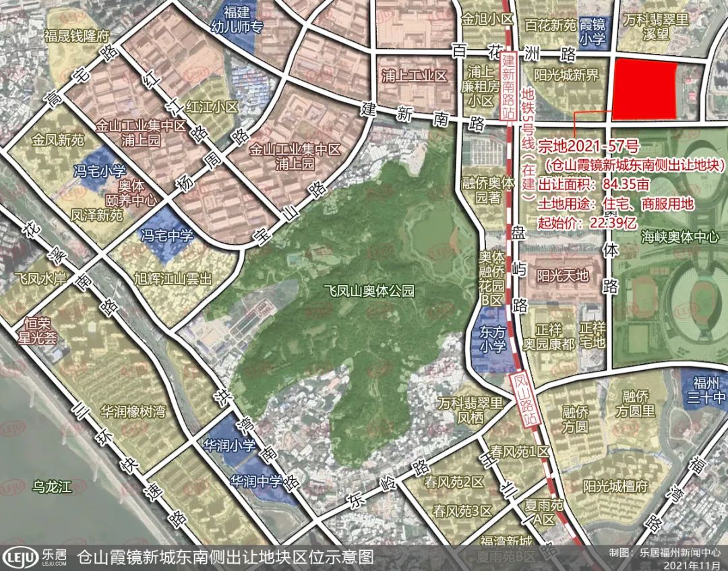The image size is (728, 571).
Task: Click the 土地用途：住宅、商服用地 line
Action: point(615,204)
